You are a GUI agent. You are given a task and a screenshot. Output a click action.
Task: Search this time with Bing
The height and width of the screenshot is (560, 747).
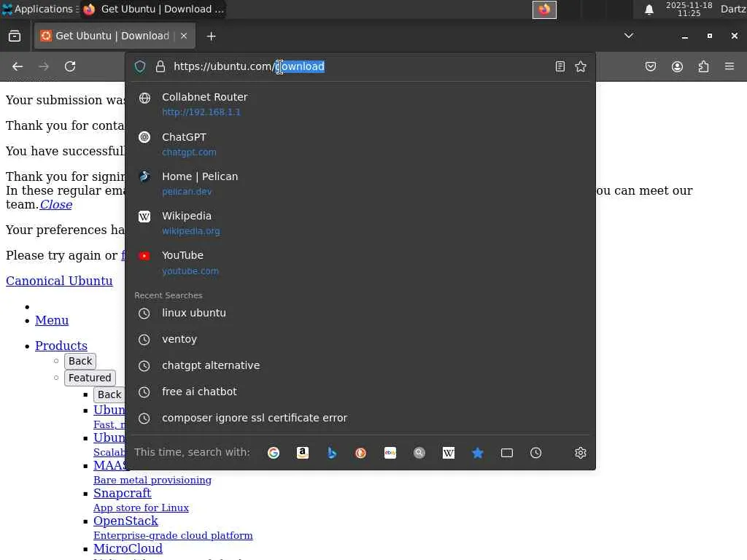point(332,453)
